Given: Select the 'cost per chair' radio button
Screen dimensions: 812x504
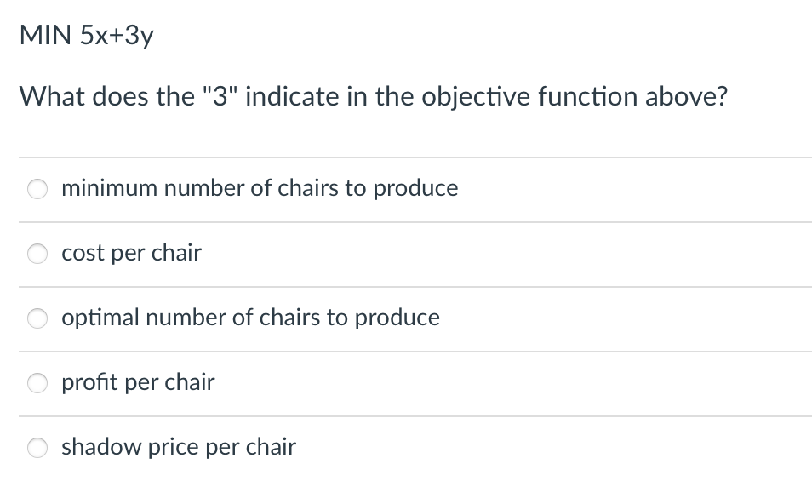Looking at the screenshot, I should click(37, 254).
